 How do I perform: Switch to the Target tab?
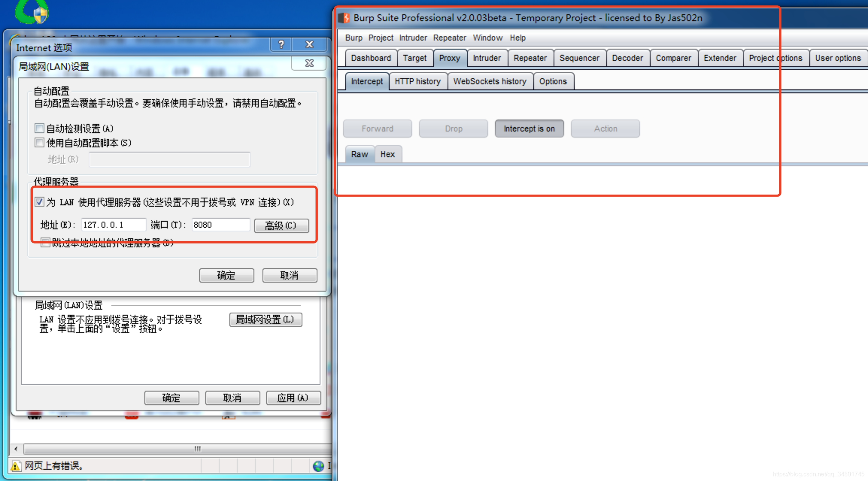coord(415,58)
